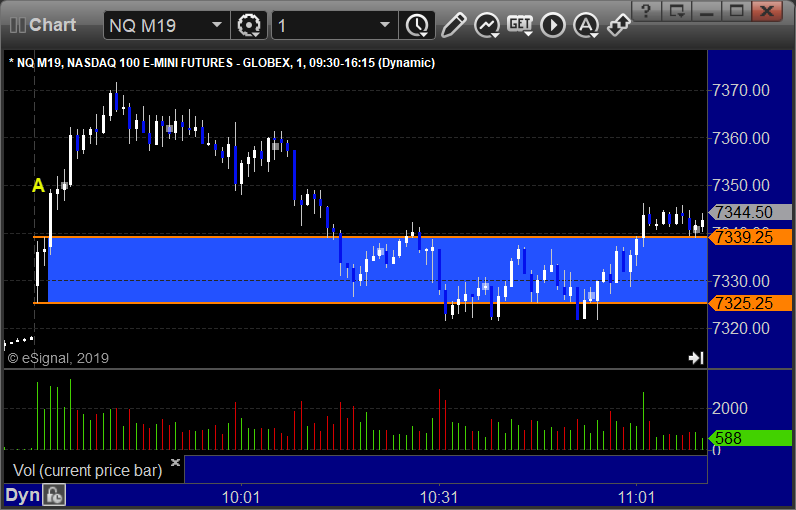Click the 2000 volume axis label

730,408
